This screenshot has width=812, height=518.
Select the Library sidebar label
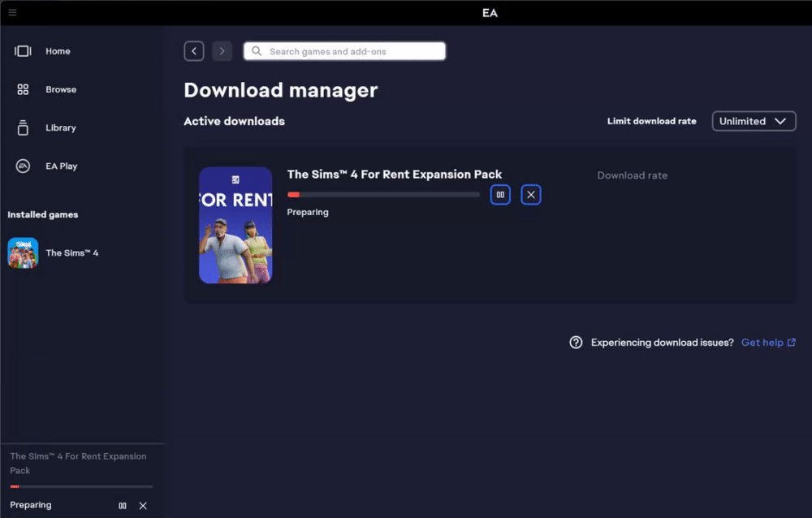click(x=61, y=127)
